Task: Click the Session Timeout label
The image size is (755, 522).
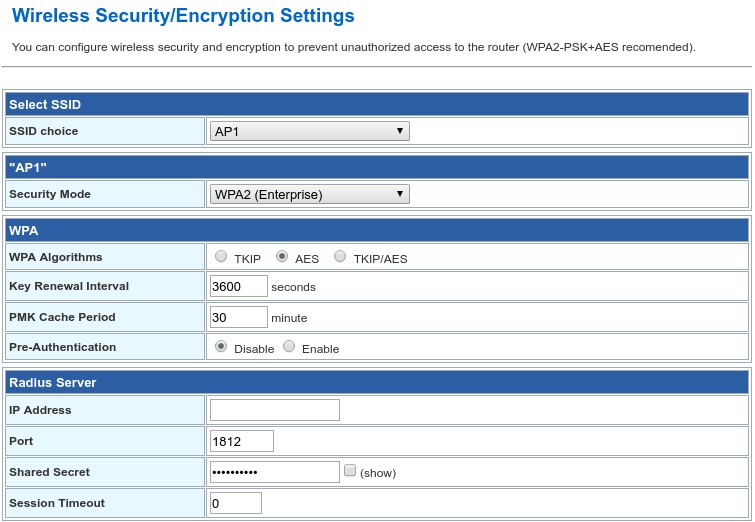Action: 57,503
